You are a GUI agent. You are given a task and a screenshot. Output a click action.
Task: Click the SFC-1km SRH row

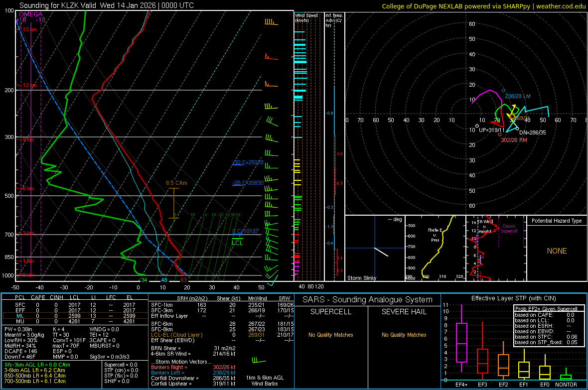point(222,305)
